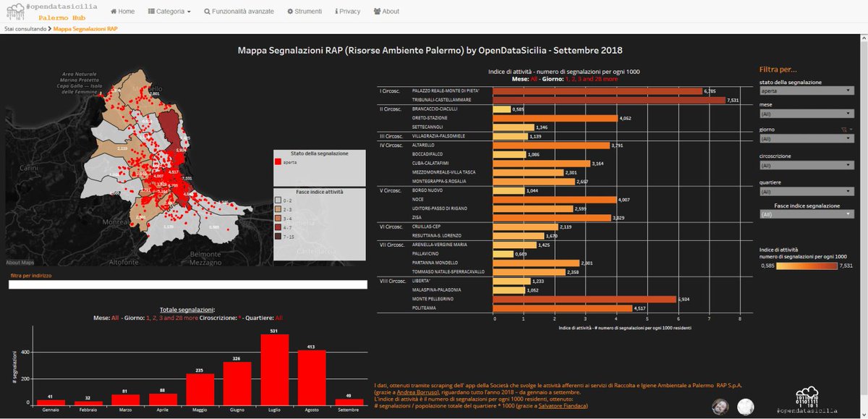Open the circoscrizione filter dropdown

pyautogui.click(x=808, y=165)
